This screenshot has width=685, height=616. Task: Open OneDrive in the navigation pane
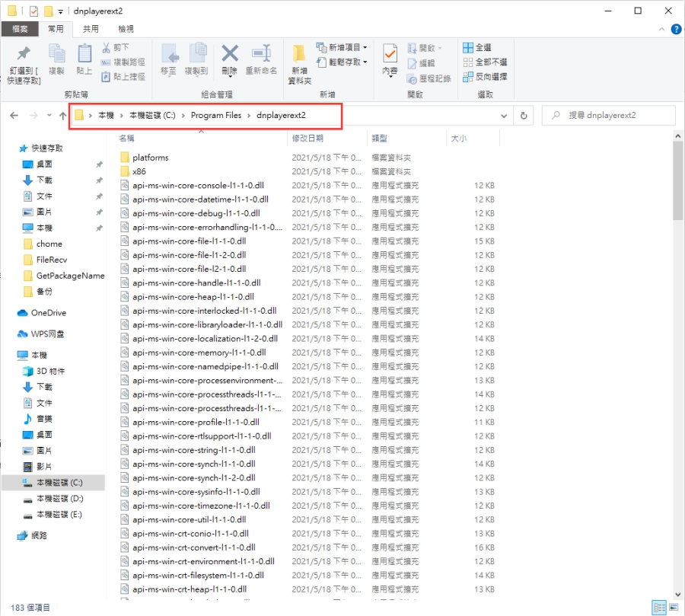coord(42,313)
